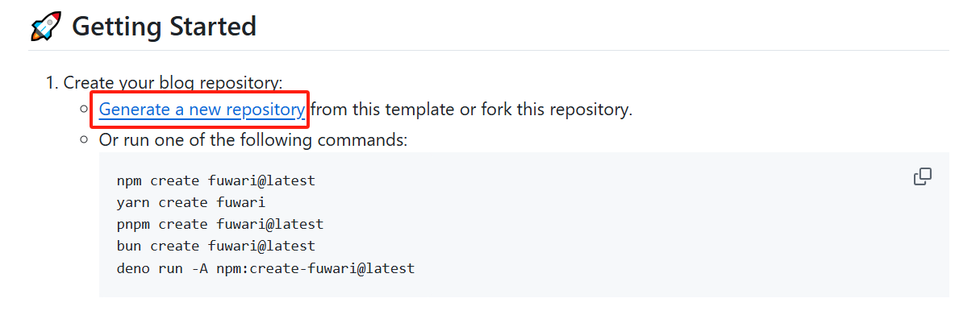Click the hollow bullet before Generate link

click(x=83, y=109)
